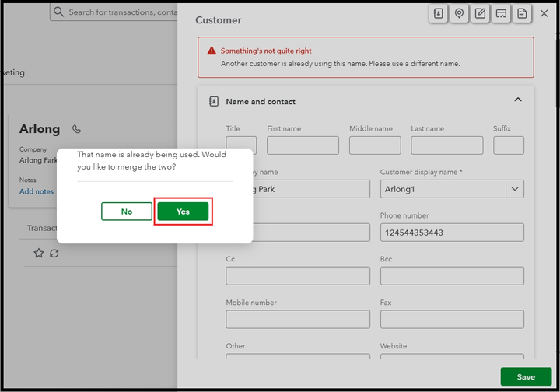Click the document icon in Customer header
This screenshot has height=392, width=560.
pyautogui.click(x=523, y=14)
